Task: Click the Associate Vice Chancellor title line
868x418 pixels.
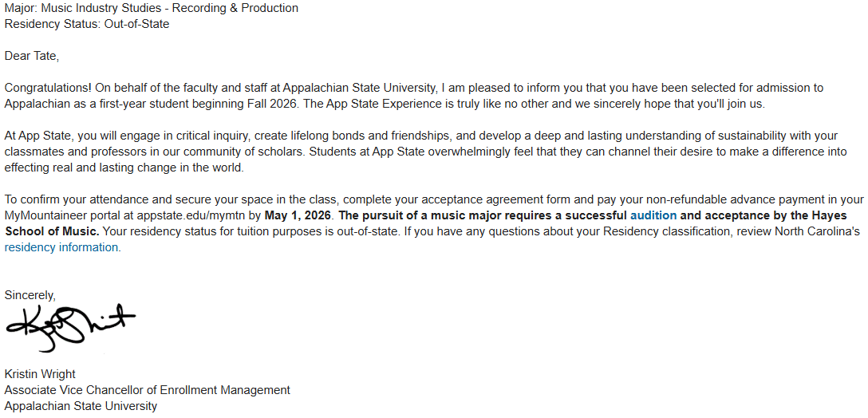Action: 148,390
